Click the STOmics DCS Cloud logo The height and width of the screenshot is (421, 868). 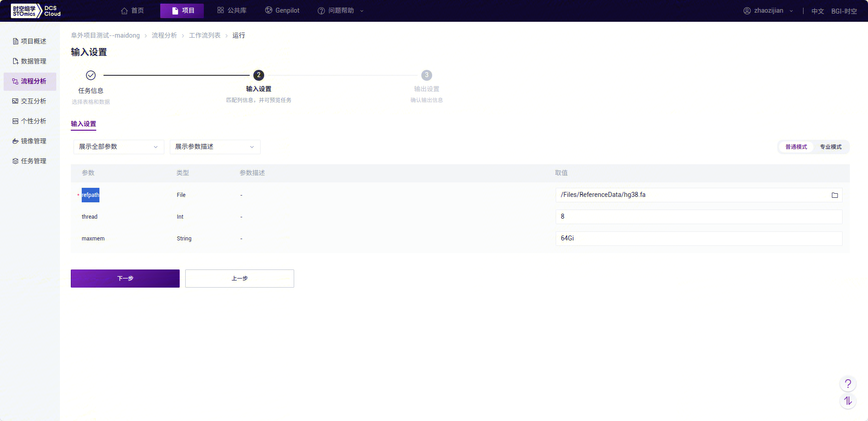[x=36, y=11]
